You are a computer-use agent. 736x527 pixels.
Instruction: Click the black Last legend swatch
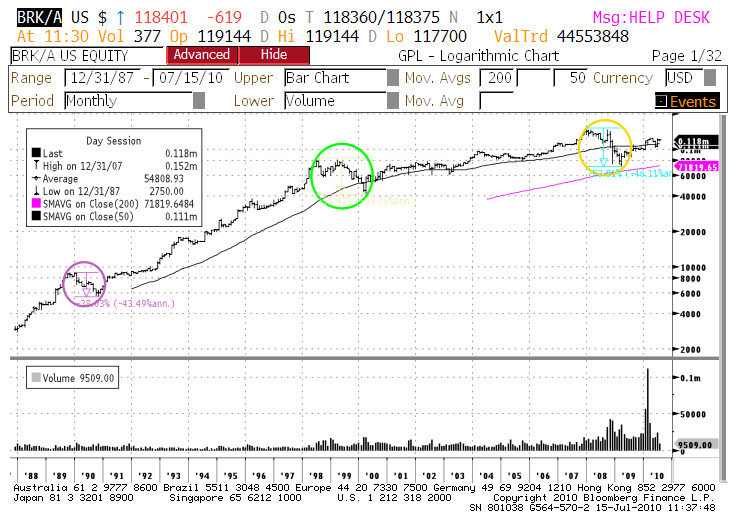point(36,153)
